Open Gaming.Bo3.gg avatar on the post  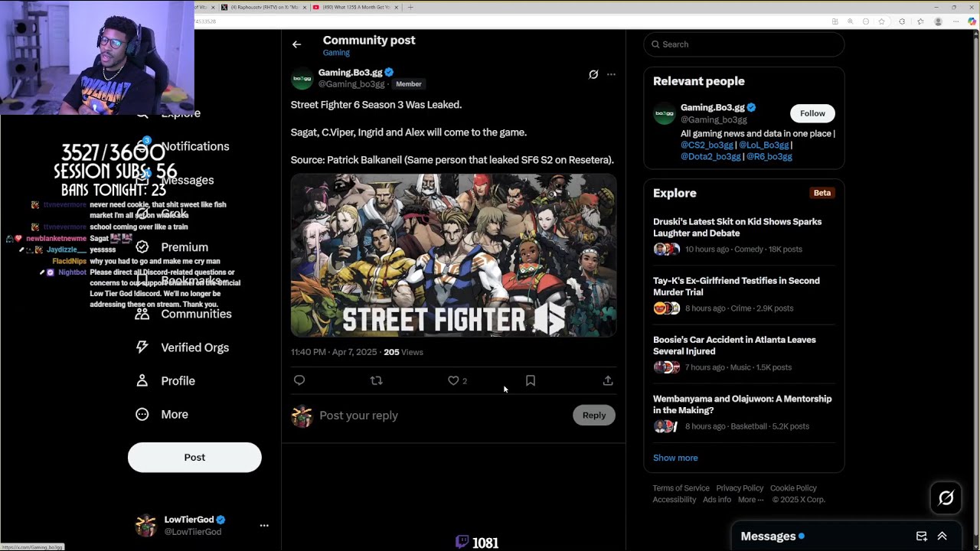302,78
